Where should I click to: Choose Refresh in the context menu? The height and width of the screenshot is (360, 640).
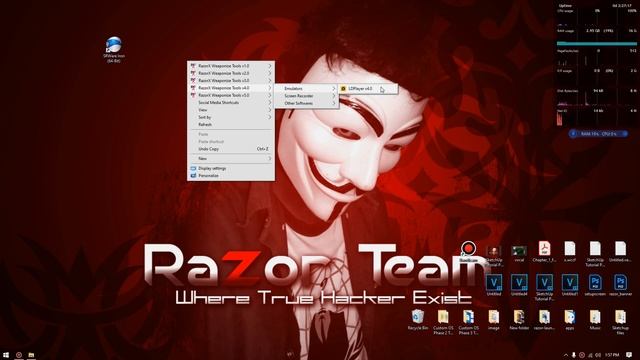coord(231,124)
